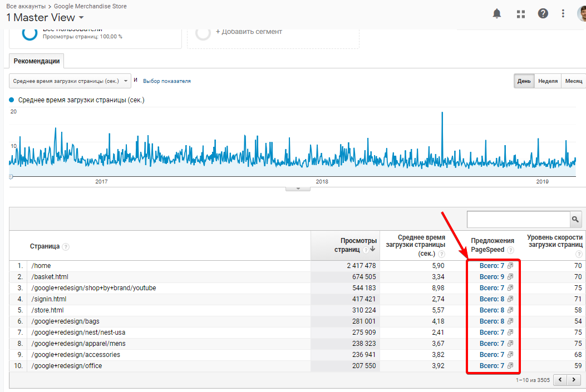Click help icon next to Страница header
Viewport: 586px width, 392px height.
(66, 247)
